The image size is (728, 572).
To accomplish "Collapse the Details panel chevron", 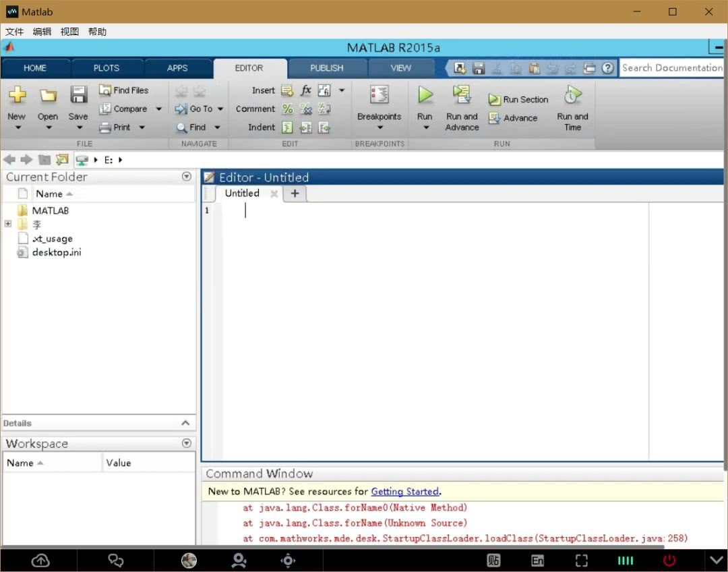I will click(x=185, y=423).
